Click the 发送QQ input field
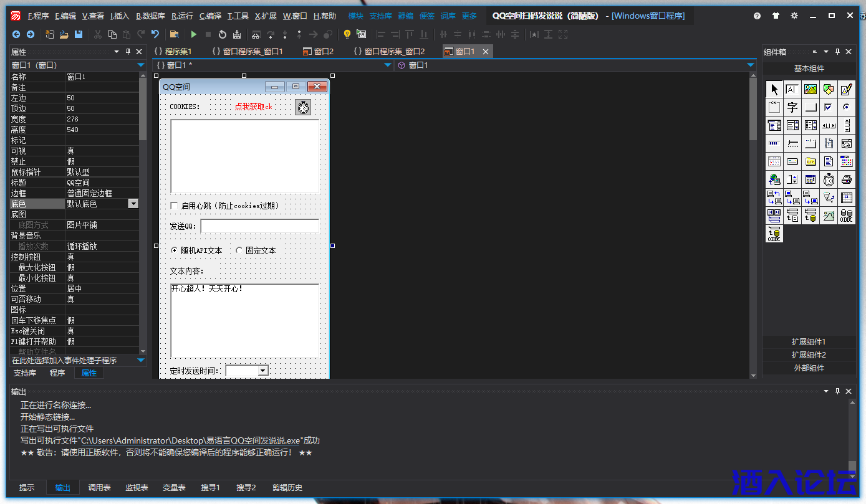The height and width of the screenshot is (504, 866). 259,226
